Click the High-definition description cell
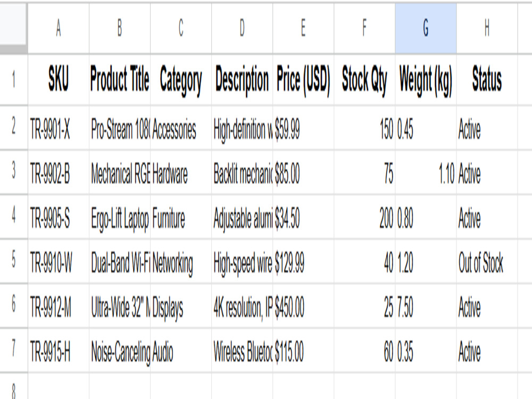This screenshot has width=532, height=399. (242, 128)
